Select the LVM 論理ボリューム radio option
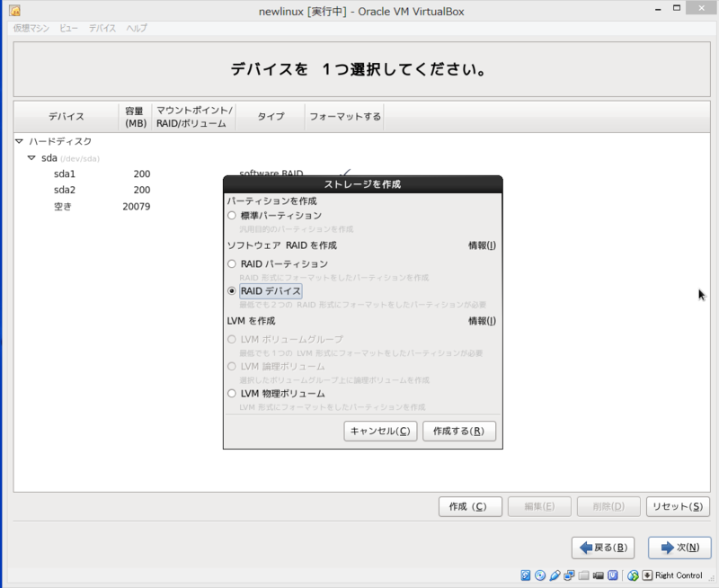Viewport: 719px width, 588px height. [x=232, y=367]
